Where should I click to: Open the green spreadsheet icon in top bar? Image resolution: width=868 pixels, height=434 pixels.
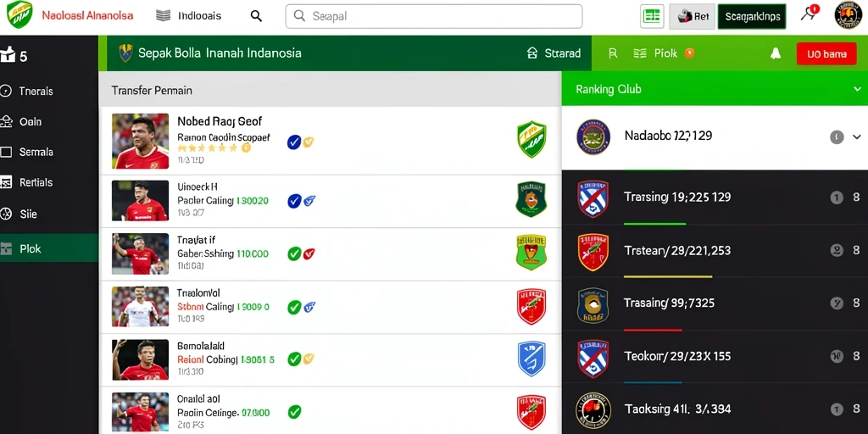point(652,16)
